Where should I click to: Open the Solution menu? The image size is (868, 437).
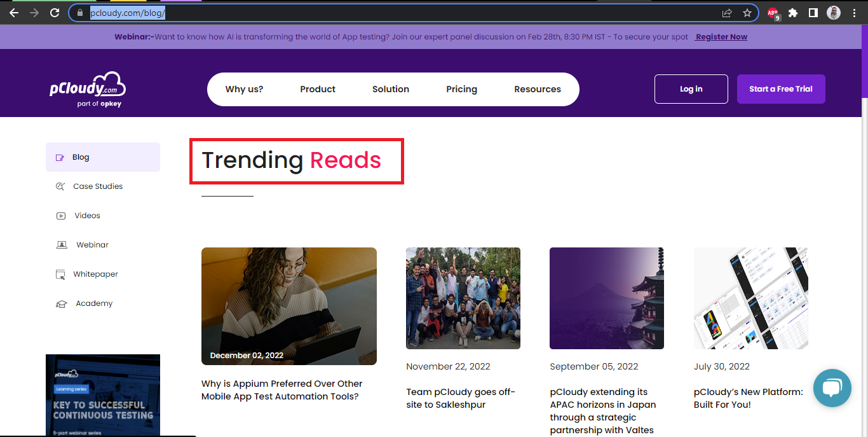(391, 89)
